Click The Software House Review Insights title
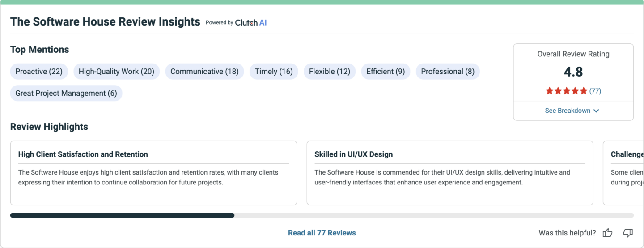Screen dimensions: 644x248 [105, 22]
